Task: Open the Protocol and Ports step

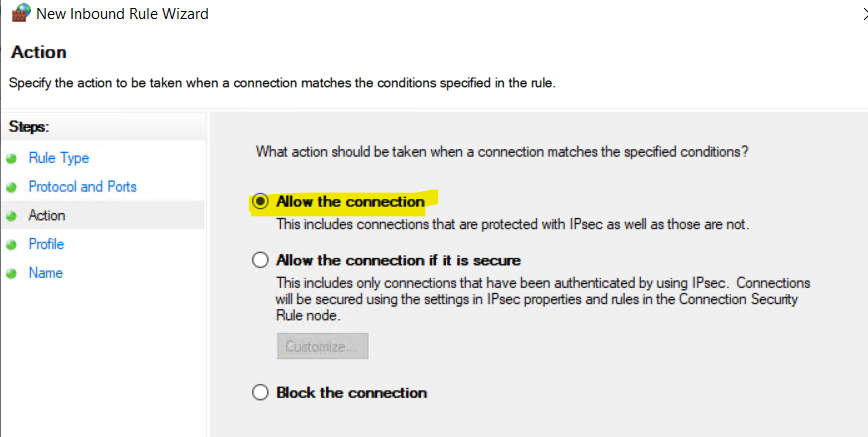Action: point(82,187)
